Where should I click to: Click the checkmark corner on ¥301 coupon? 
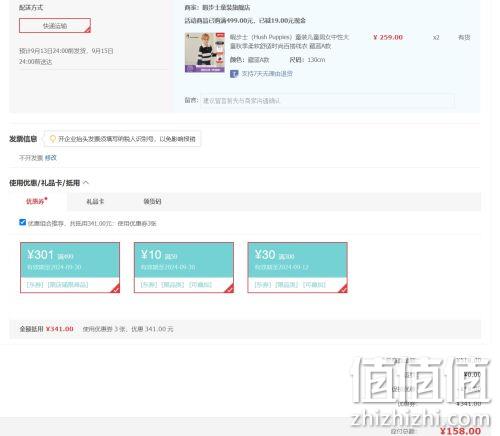click(116, 289)
